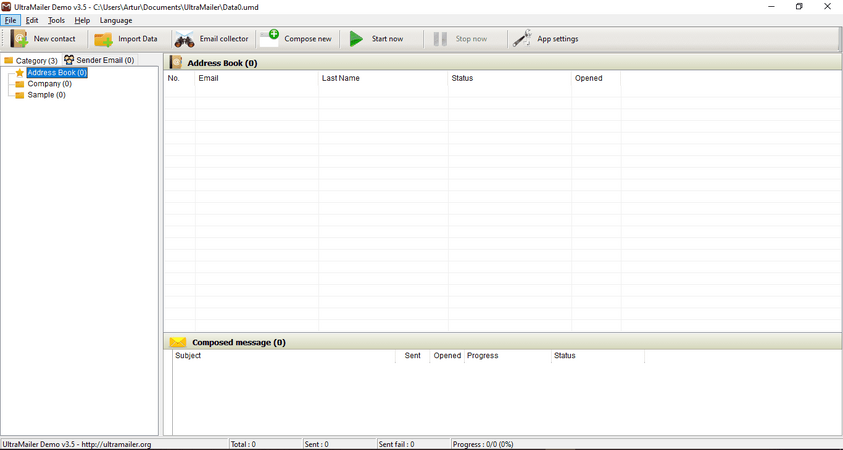Click the App settings wrench icon

(x=521, y=38)
